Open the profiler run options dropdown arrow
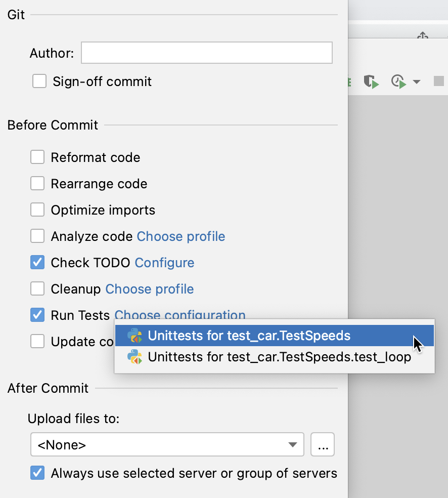 pyautogui.click(x=416, y=81)
